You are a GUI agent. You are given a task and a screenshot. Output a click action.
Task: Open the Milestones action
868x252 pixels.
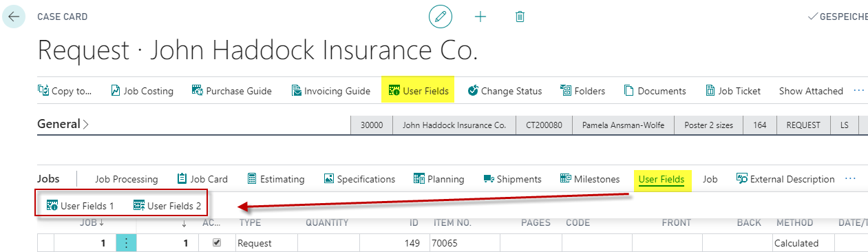[590, 179]
